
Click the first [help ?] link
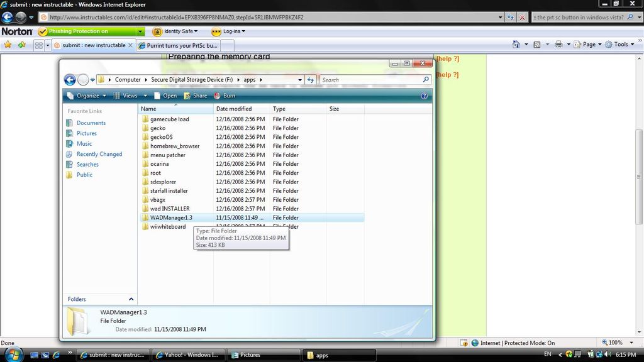[x=447, y=58]
